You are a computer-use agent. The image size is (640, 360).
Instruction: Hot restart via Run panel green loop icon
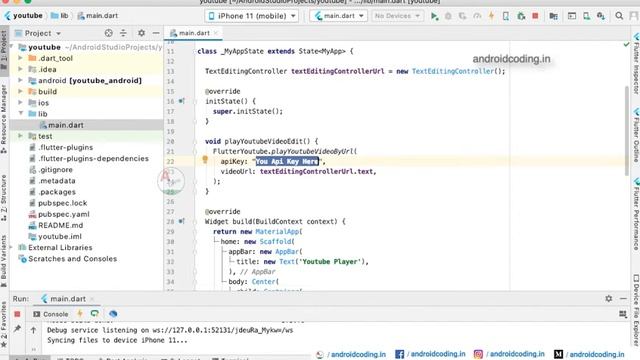pos(95,313)
